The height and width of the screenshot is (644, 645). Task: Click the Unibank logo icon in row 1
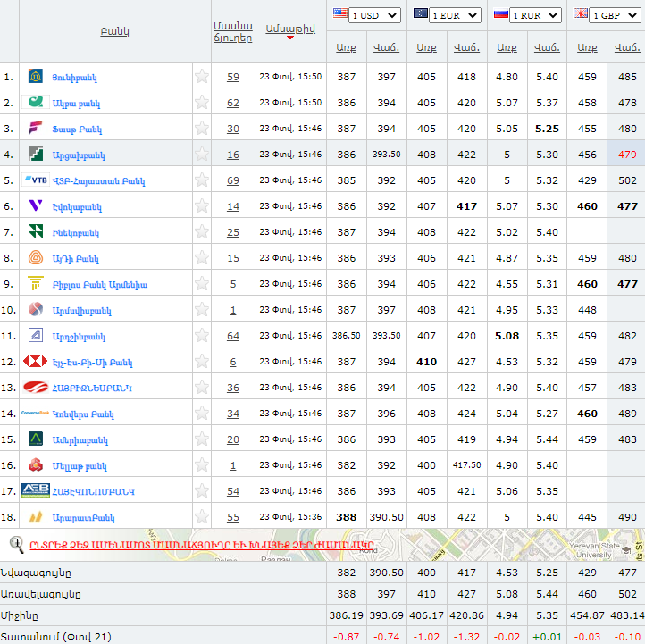tap(36, 77)
